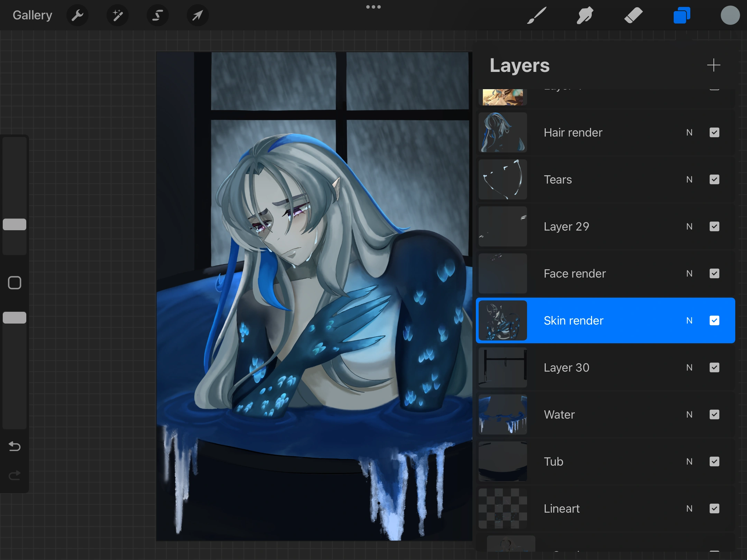The height and width of the screenshot is (560, 747).
Task: Select the Paint brush tool
Action: point(536,15)
